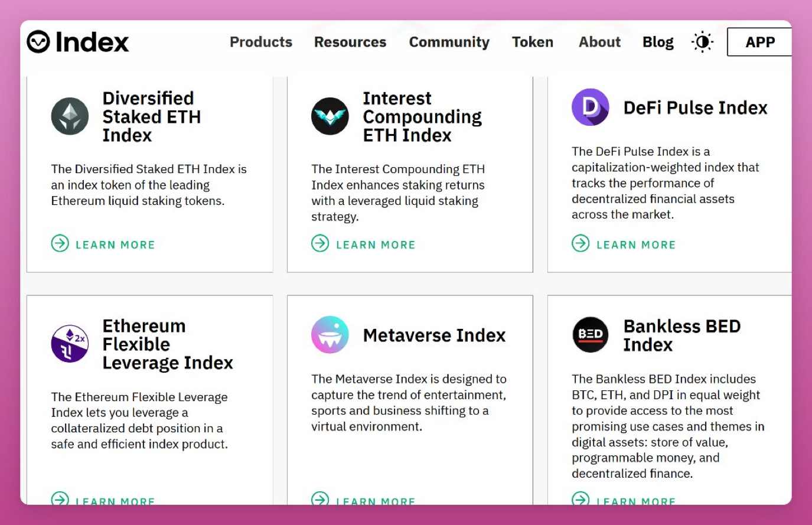
Task: Open the Resources menu
Action: pos(350,42)
